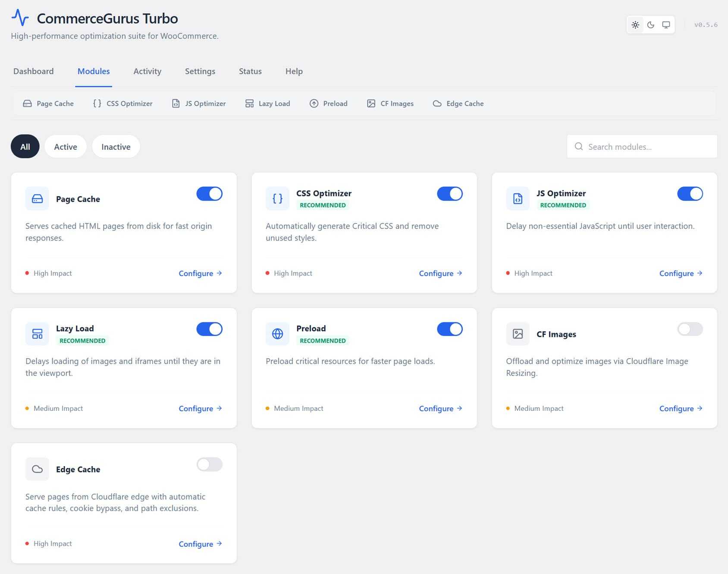728x574 pixels.
Task: Switch off the JS Optimizer toggle
Action: pyautogui.click(x=690, y=194)
